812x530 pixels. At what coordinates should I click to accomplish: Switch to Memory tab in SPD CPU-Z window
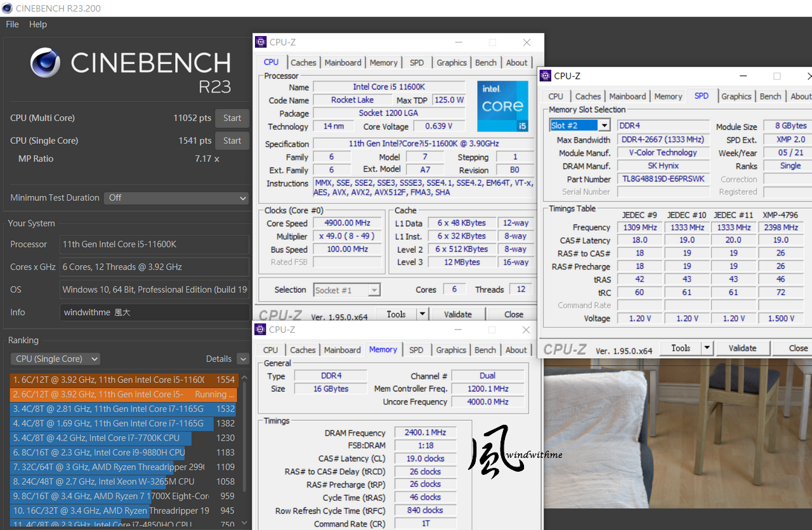[x=668, y=96]
